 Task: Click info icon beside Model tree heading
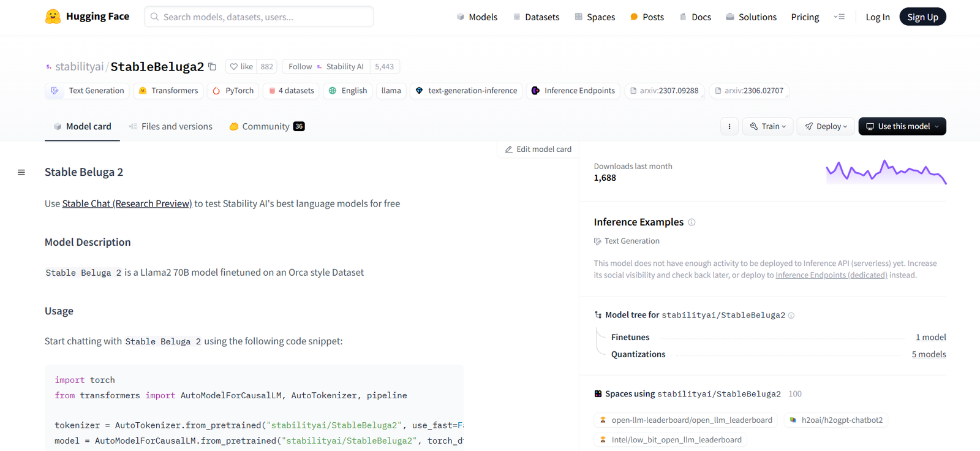click(791, 316)
